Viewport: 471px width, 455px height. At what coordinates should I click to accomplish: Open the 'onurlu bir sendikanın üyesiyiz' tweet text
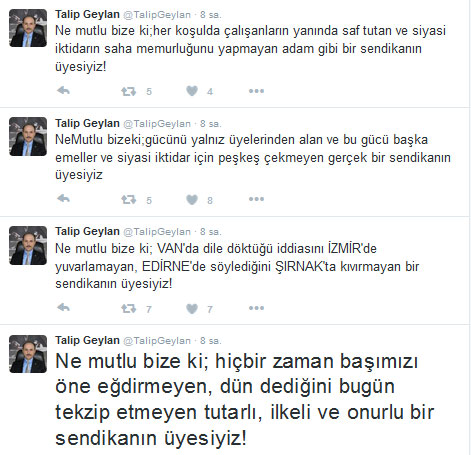coord(245,399)
